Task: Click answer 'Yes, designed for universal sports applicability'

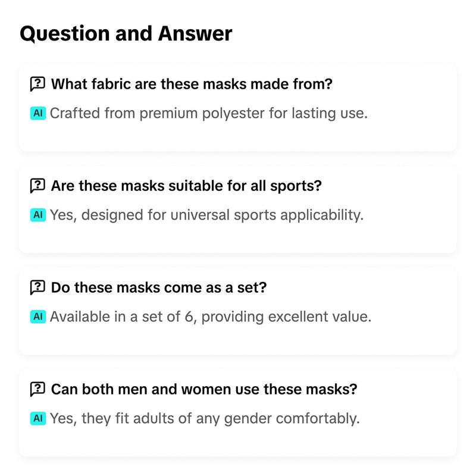Action: 206,215
